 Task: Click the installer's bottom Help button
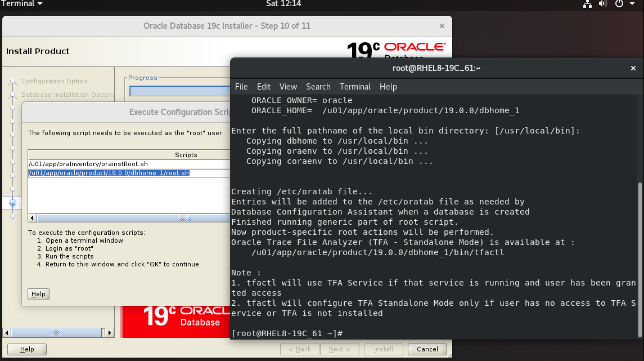pyautogui.click(x=27, y=350)
